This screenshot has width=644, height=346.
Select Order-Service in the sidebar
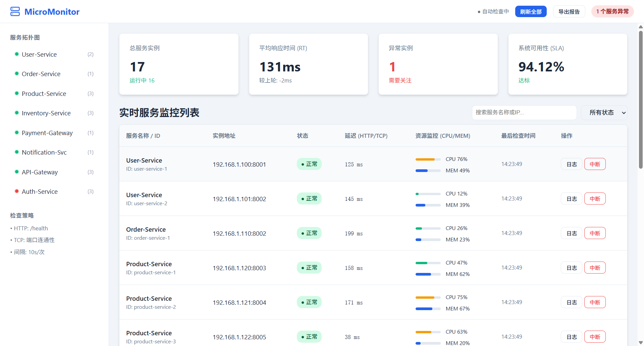click(41, 74)
